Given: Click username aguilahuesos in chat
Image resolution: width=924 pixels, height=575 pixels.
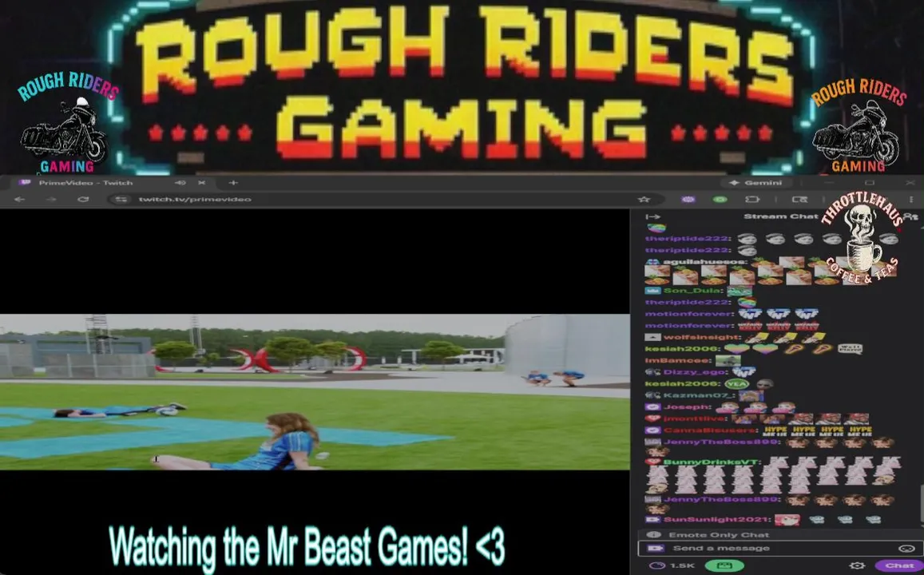Looking at the screenshot, I should click(705, 262).
